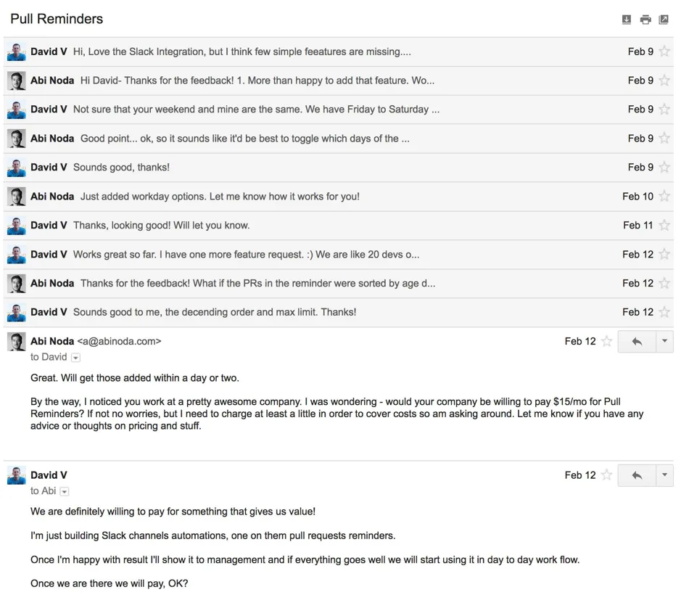Click Abi Noda's avatar in the expanded message

click(x=17, y=342)
